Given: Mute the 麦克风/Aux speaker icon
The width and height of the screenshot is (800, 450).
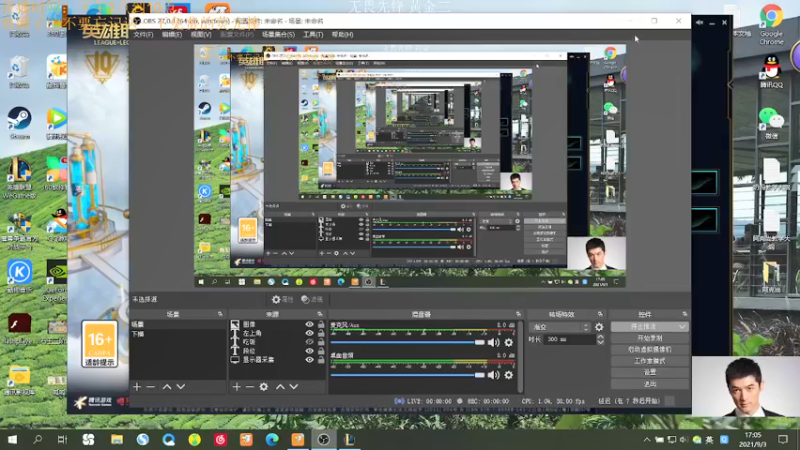Looking at the screenshot, I should click(x=493, y=342).
